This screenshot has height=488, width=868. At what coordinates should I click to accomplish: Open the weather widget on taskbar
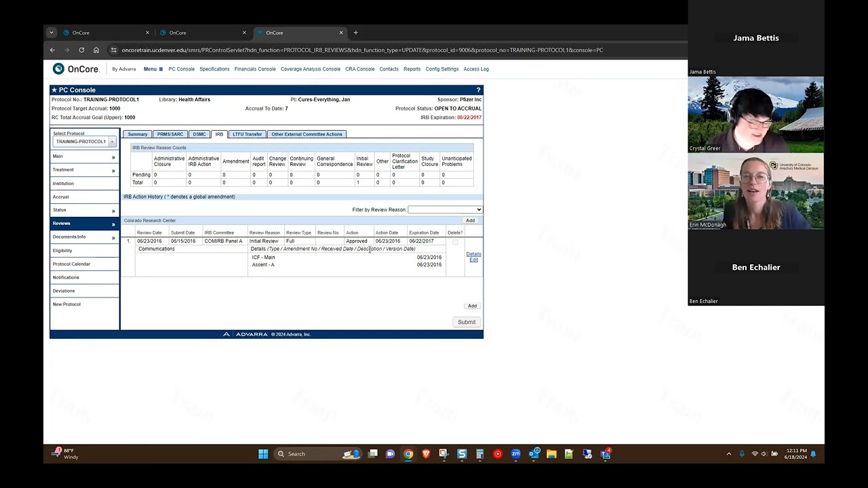pyautogui.click(x=66, y=453)
